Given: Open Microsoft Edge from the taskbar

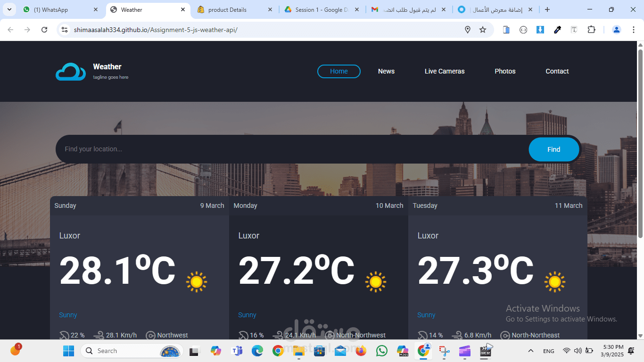Looking at the screenshot, I should pyautogui.click(x=257, y=351).
